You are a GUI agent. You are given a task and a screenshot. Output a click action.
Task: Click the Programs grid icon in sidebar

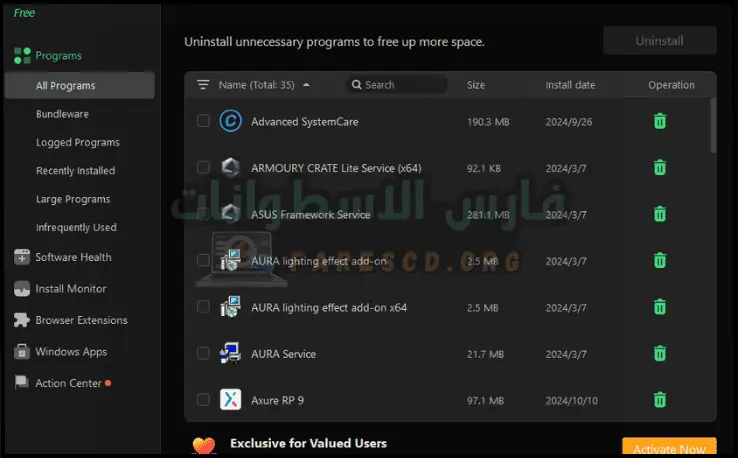point(22,56)
